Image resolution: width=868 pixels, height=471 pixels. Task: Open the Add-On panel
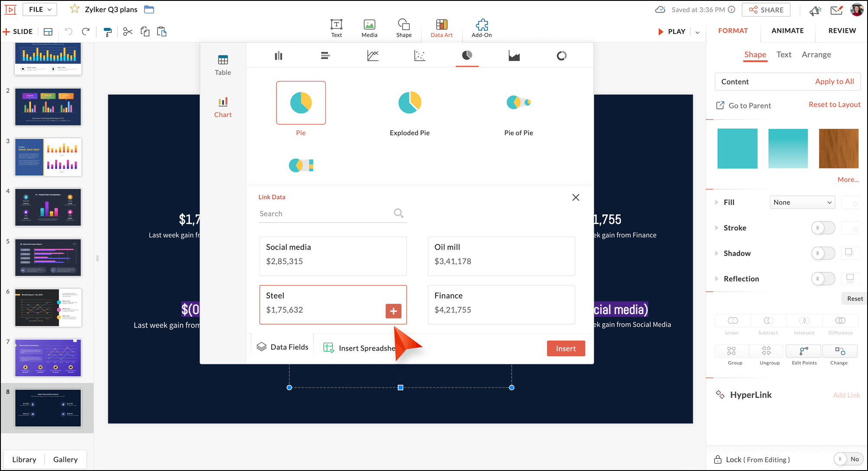coord(481,28)
